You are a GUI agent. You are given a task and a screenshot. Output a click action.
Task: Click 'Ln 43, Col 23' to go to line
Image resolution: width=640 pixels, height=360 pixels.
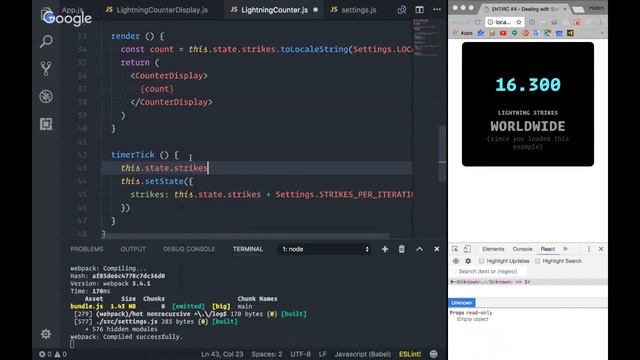tap(222, 354)
